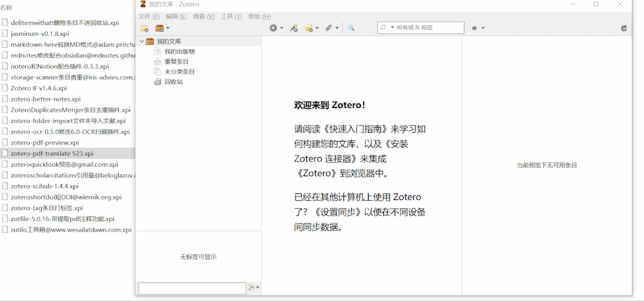
Task: Select file jasminum-v0.1.8.xpi in file explorer
Action: point(40,33)
